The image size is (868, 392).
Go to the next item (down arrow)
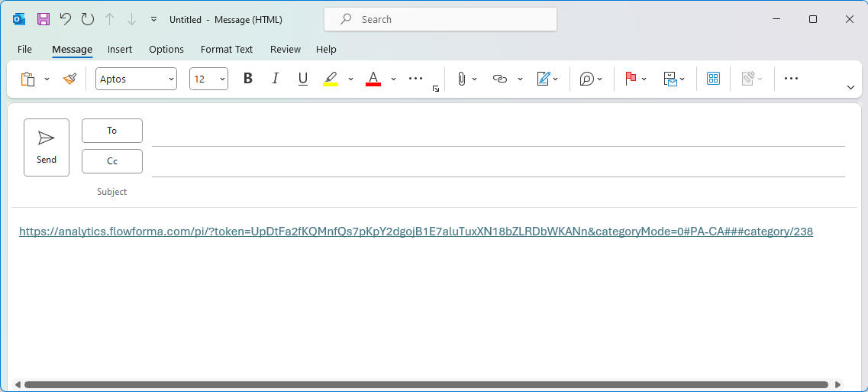click(132, 19)
